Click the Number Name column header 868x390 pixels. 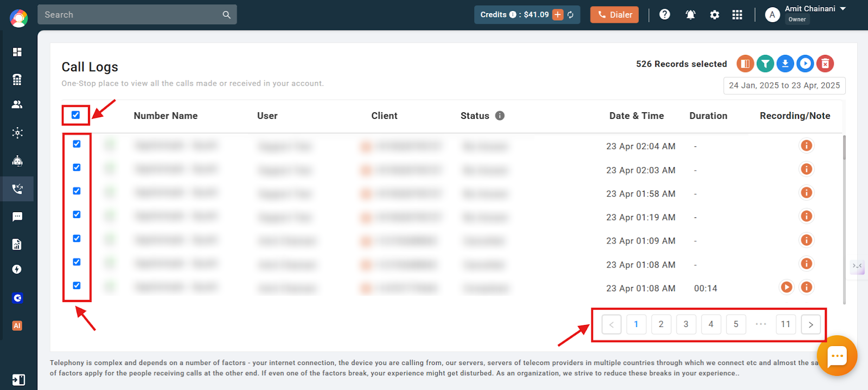(x=165, y=116)
